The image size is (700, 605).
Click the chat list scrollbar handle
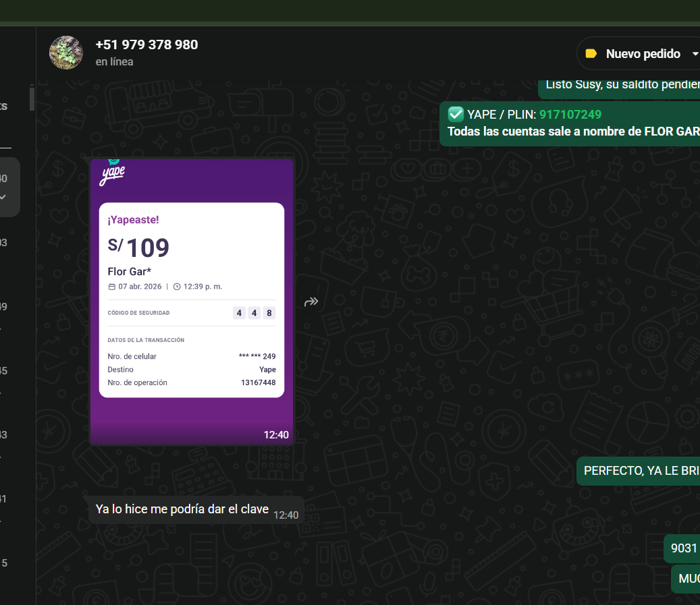32,98
